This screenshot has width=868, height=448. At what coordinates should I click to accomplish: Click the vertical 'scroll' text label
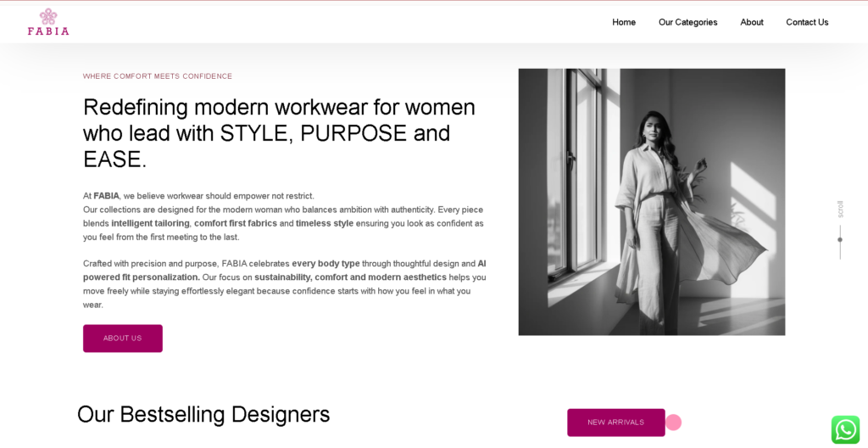(840, 210)
